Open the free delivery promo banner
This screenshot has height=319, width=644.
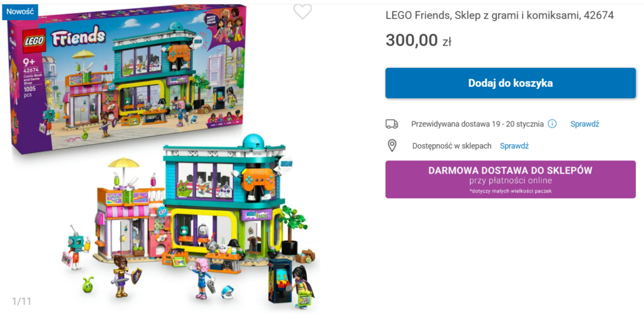511,179
